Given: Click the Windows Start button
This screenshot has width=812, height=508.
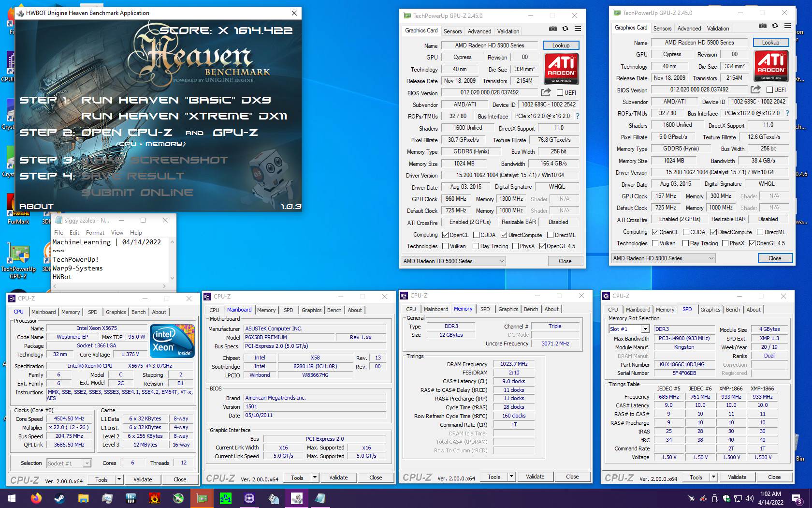Looking at the screenshot, I should click(12, 498).
